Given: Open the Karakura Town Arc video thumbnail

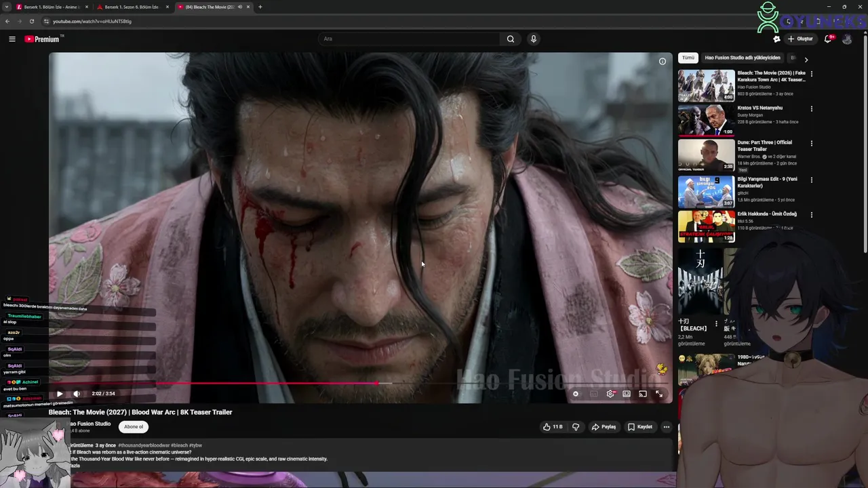Looking at the screenshot, I should (707, 85).
